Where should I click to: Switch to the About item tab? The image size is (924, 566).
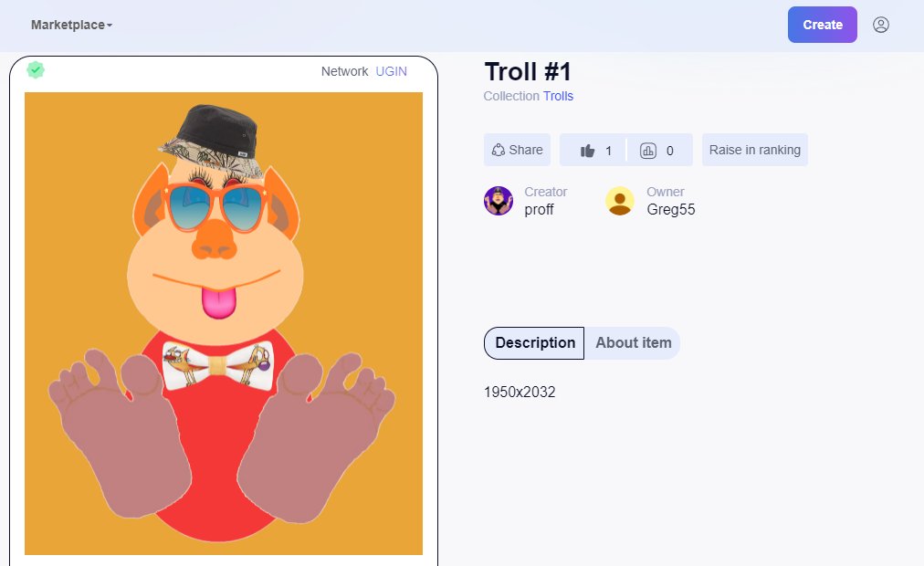click(633, 342)
